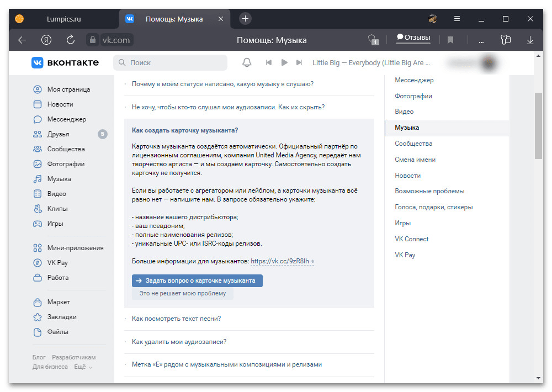552x392 pixels.
Task: Select Мессенджер help category on right
Action: pos(414,80)
